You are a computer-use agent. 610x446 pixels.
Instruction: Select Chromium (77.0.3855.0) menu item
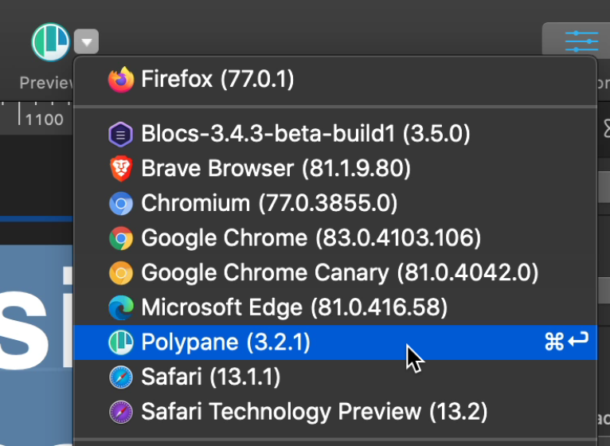click(335, 203)
